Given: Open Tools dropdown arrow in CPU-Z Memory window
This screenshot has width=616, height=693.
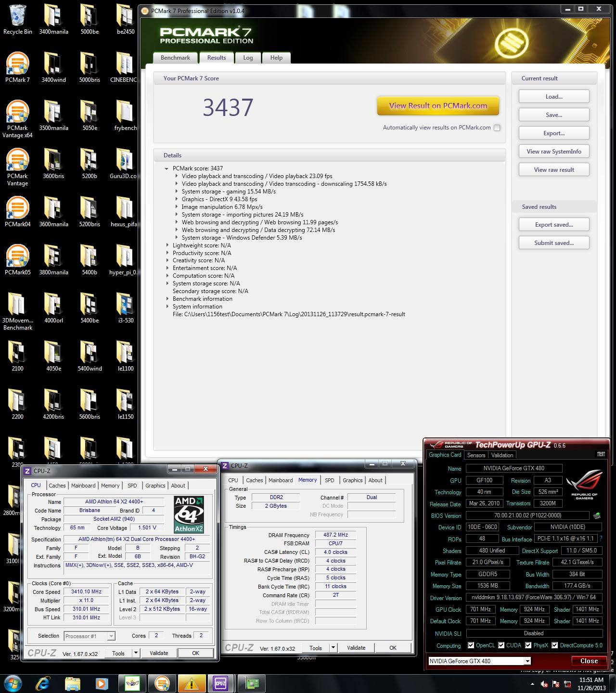Looking at the screenshot, I should pos(334,648).
